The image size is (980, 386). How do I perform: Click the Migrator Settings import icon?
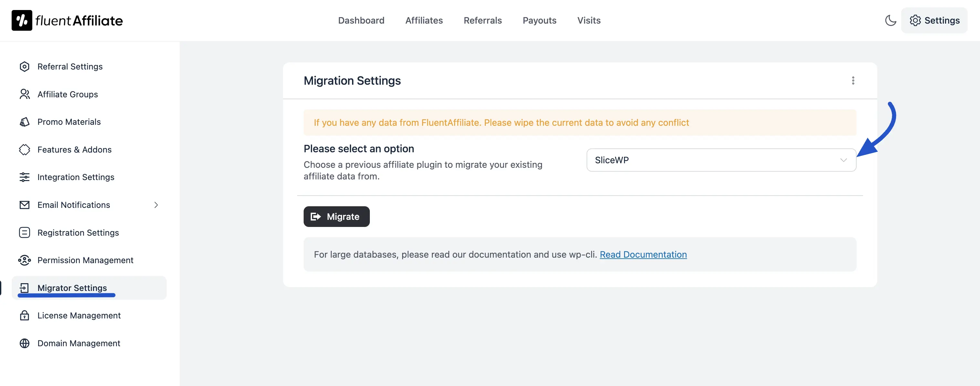coord(24,288)
